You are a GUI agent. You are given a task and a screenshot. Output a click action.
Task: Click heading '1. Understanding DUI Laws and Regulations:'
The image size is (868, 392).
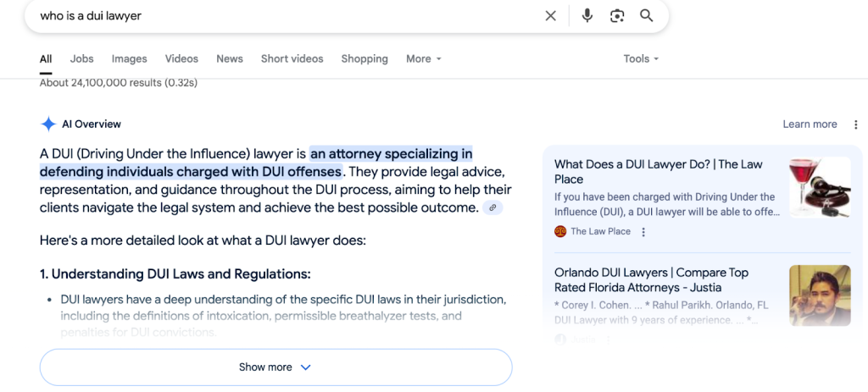[x=175, y=274]
